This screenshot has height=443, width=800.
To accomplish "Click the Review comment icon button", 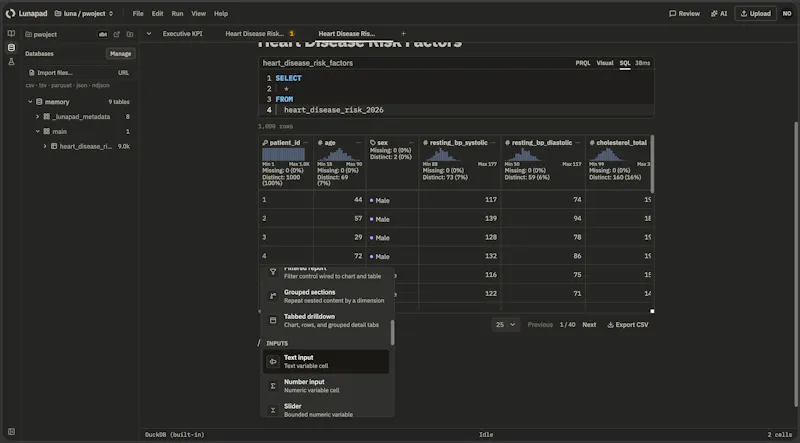I will (685, 14).
